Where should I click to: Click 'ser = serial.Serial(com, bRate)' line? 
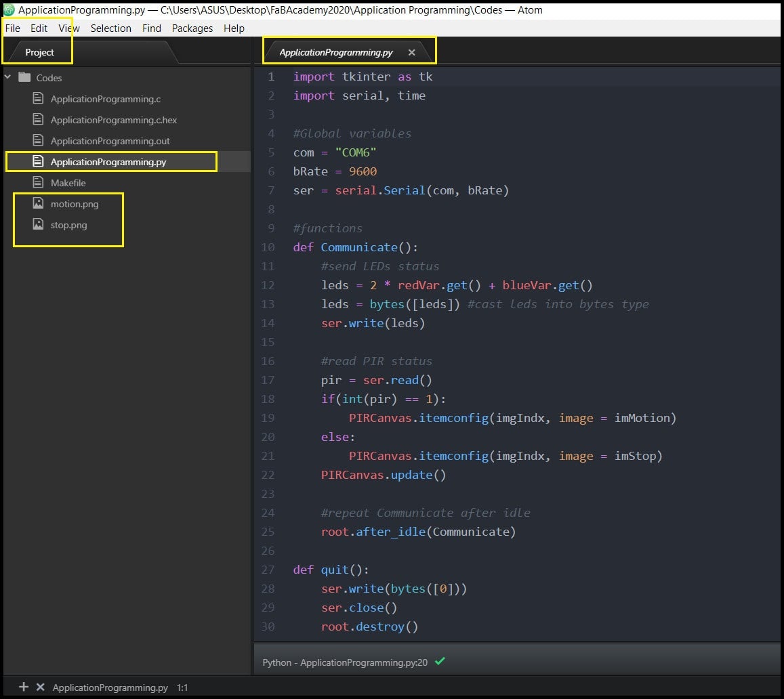[x=401, y=190]
